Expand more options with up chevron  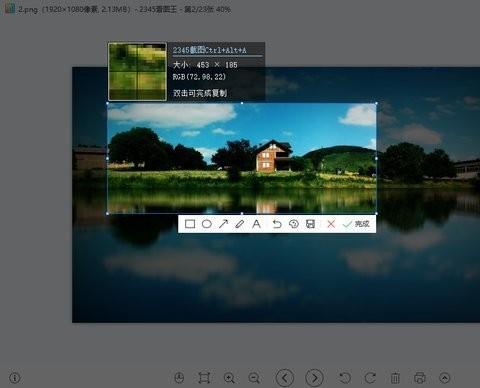[445, 378]
